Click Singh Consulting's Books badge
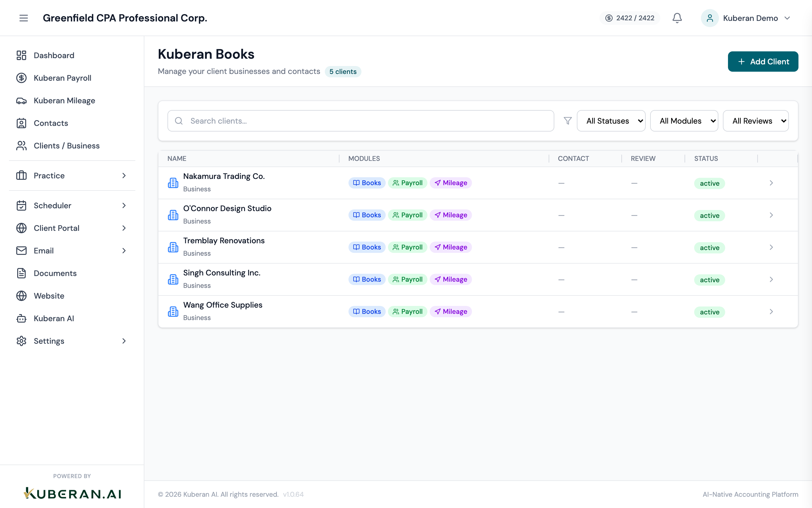The height and width of the screenshot is (508, 812). click(x=367, y=279)
